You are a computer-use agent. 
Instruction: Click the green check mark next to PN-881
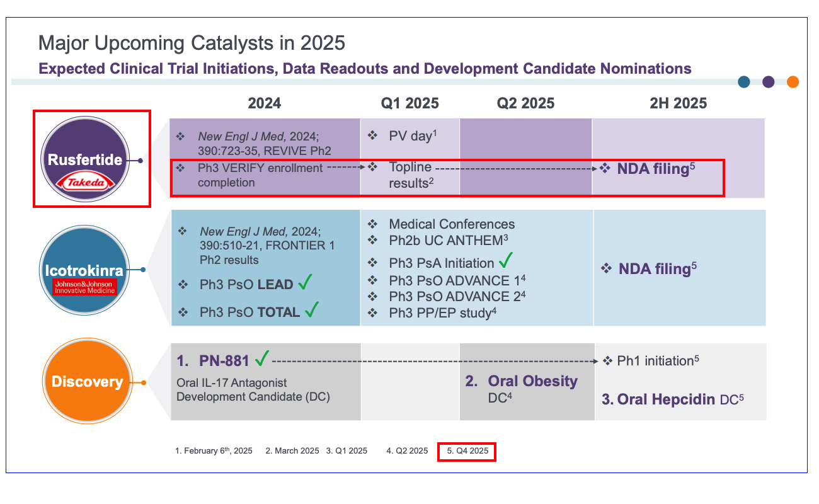coord(261,358)
